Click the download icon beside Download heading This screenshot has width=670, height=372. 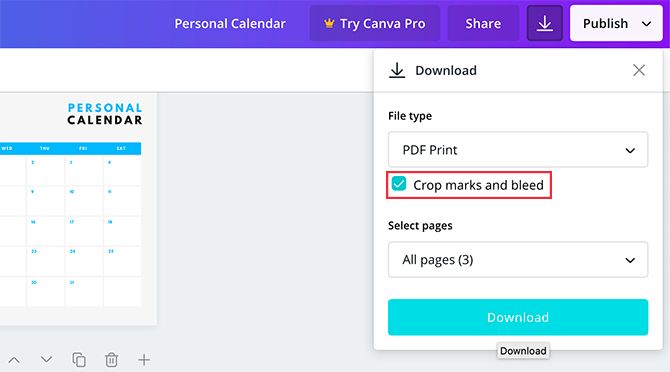(x=397, y=70)
